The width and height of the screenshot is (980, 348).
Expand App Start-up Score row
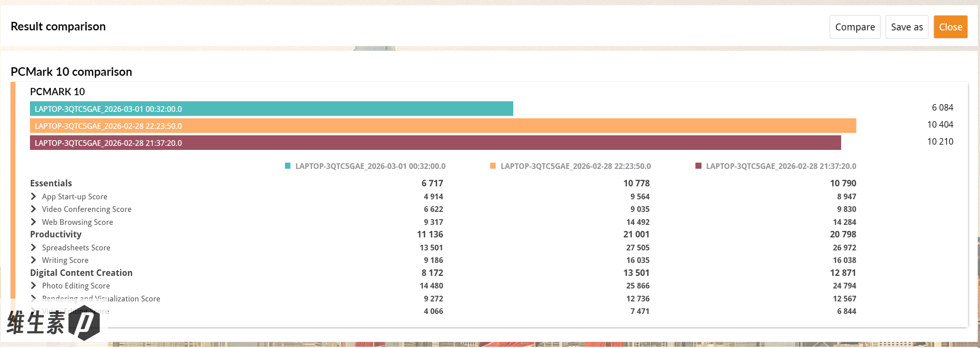34,196
